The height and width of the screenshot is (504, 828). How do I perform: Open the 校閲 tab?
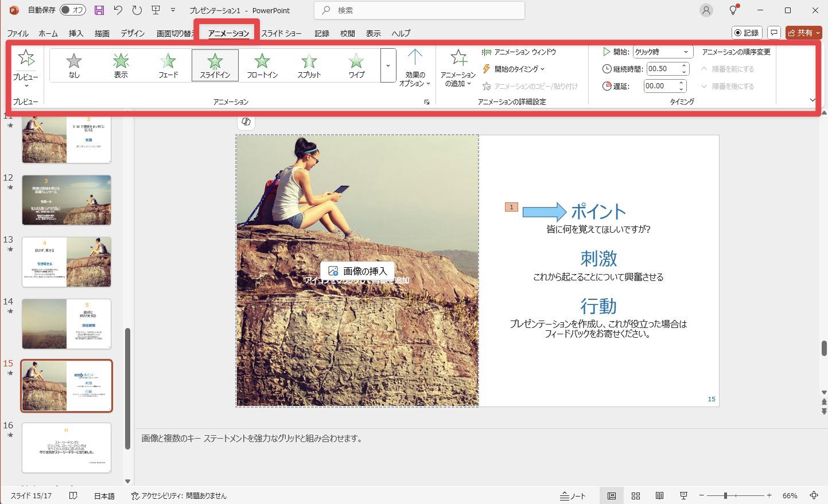[x=348, y=33]
